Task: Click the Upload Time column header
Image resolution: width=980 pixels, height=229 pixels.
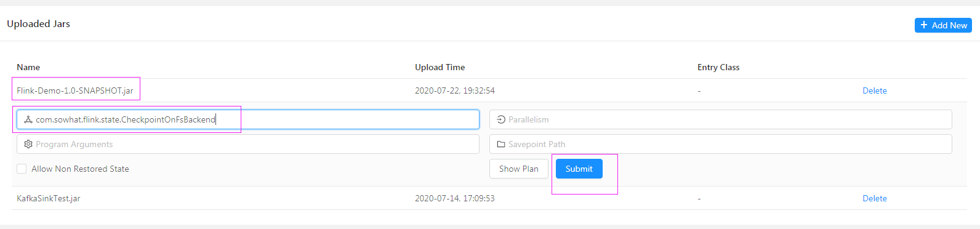Action: [x=440, y=67]
